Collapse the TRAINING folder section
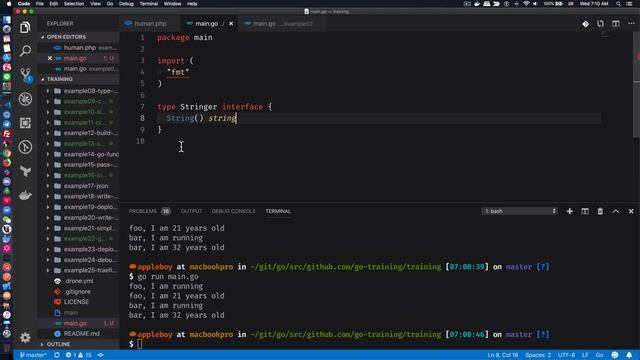This screenshot has height=360, width=640. point(60,79)
